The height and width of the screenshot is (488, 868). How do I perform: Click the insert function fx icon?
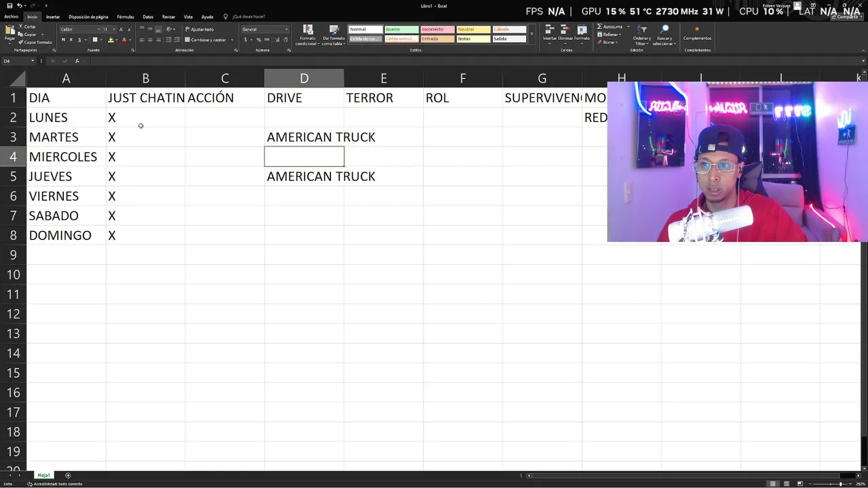click(x=77, y=61)
